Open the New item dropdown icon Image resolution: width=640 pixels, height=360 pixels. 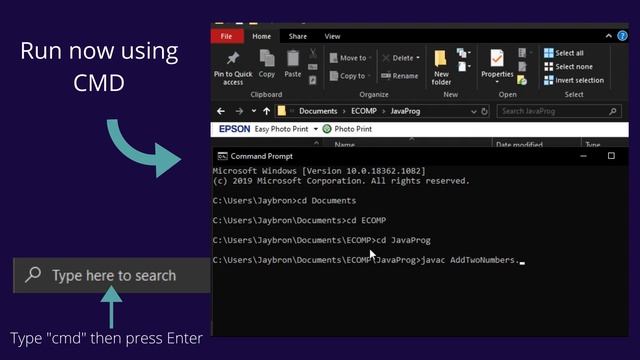[x=463, y=53]
